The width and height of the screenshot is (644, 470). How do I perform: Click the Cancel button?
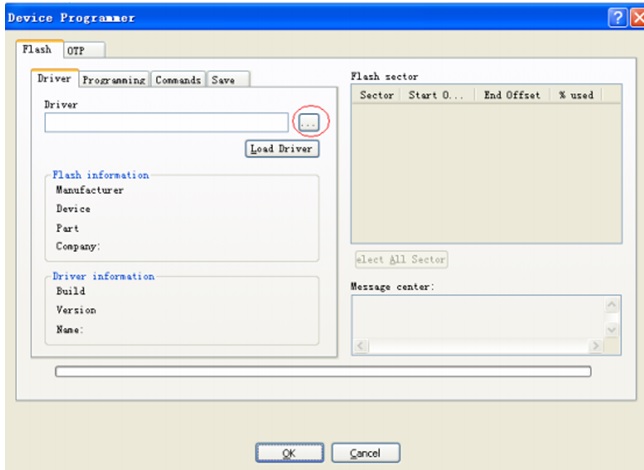pyautogui.click(x=366, y=453)
